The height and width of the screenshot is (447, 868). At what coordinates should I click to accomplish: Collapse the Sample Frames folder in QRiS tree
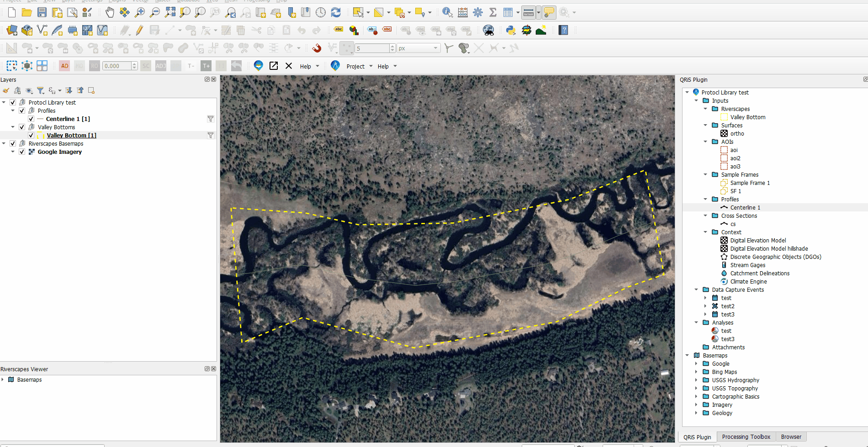[705, 174]
